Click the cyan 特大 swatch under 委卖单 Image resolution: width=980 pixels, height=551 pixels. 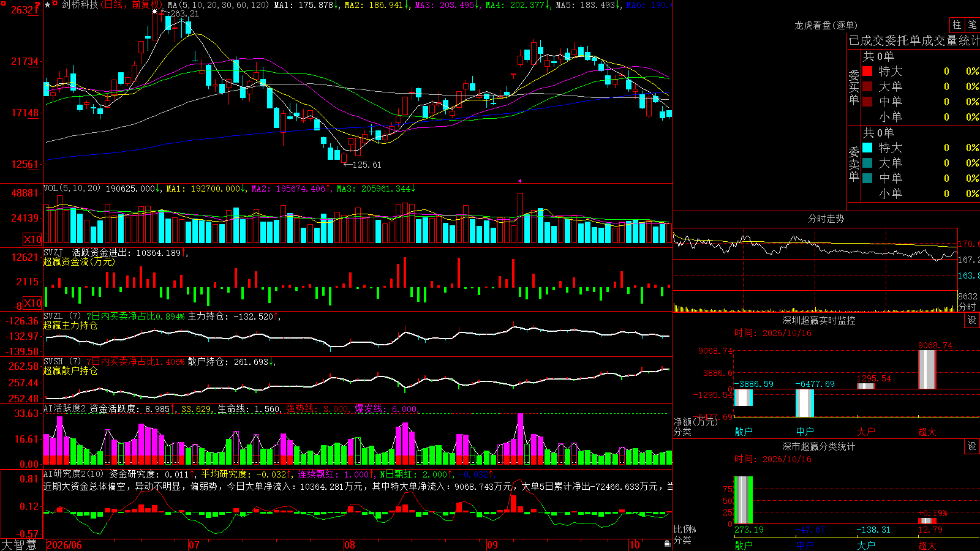coord(867,148)
